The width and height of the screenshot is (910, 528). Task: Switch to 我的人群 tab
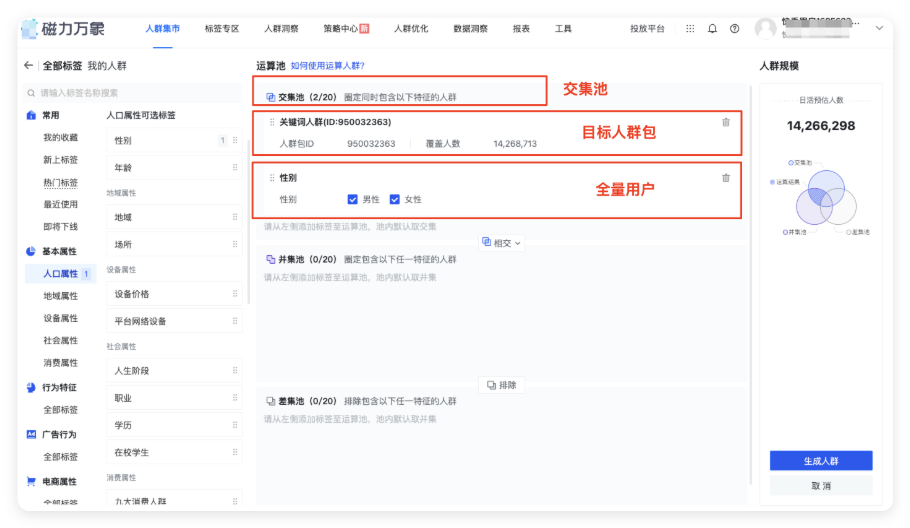(107, 66)
